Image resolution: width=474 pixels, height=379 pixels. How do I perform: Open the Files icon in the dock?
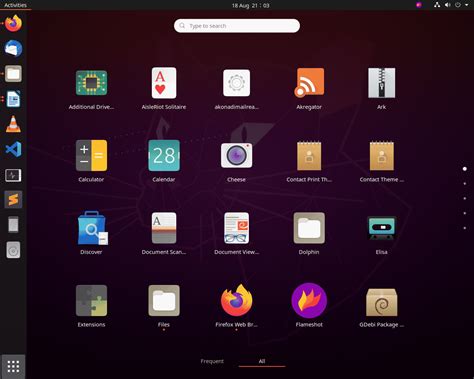coord(13,74)
